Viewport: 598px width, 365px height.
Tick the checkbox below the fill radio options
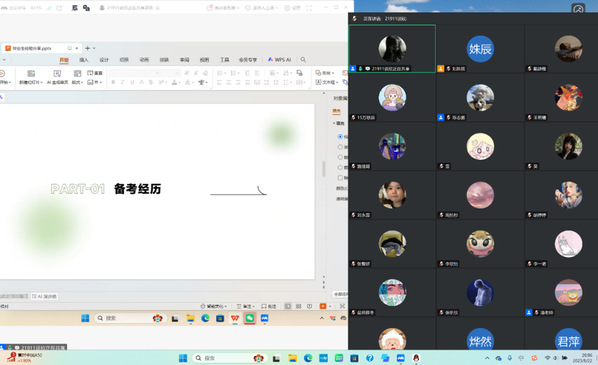[x=340, y=178]
